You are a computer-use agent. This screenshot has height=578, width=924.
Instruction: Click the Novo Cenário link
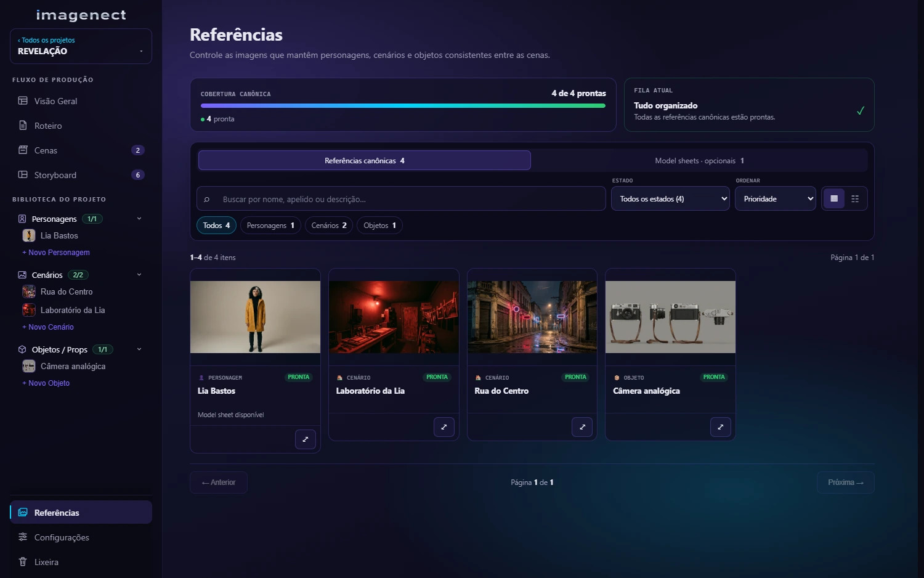click(48, 327)
